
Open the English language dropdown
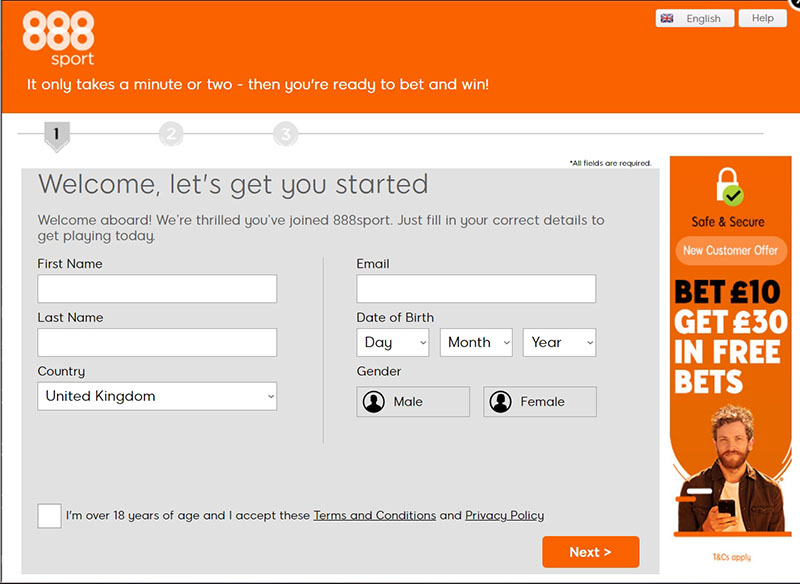(695, 18)
